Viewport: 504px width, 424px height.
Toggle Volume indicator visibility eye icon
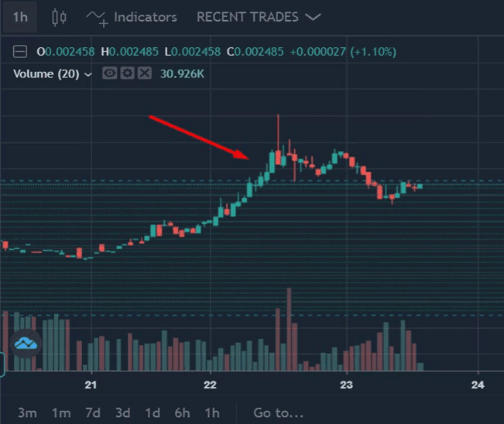pyautogui.click(x=110, y=74)
